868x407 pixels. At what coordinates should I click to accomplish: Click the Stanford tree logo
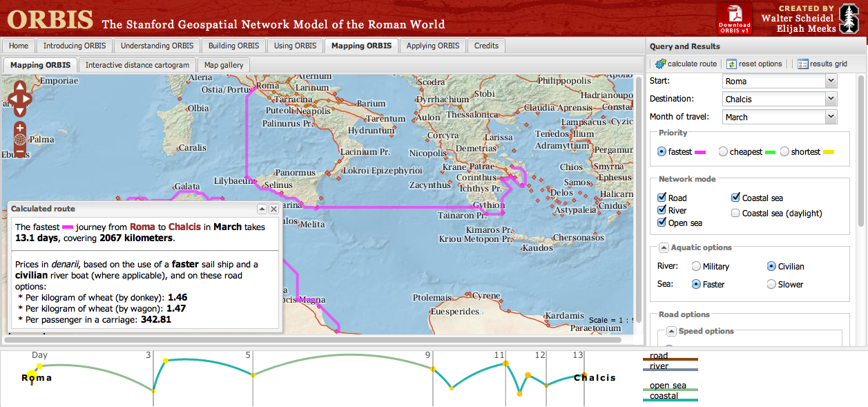pos(848,19)
